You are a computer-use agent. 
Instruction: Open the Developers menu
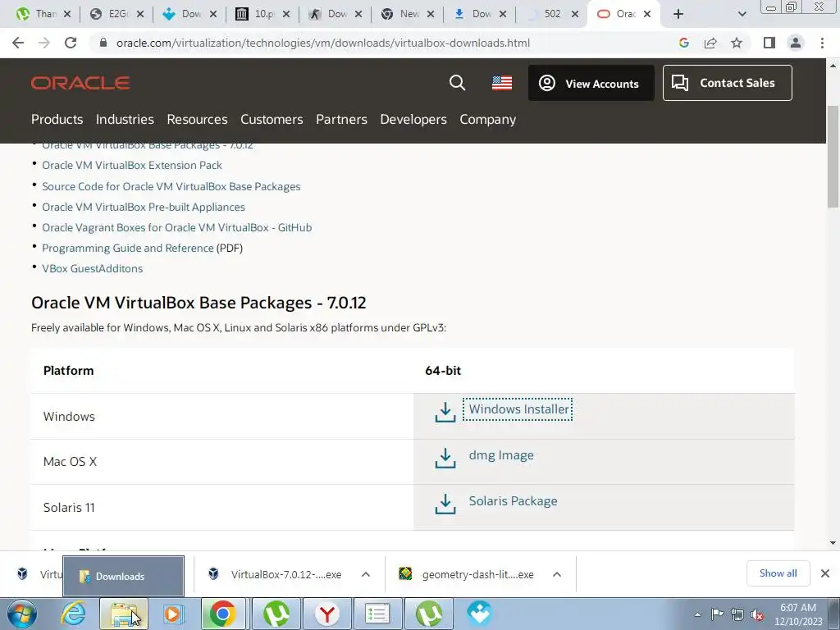pos(413,120)
